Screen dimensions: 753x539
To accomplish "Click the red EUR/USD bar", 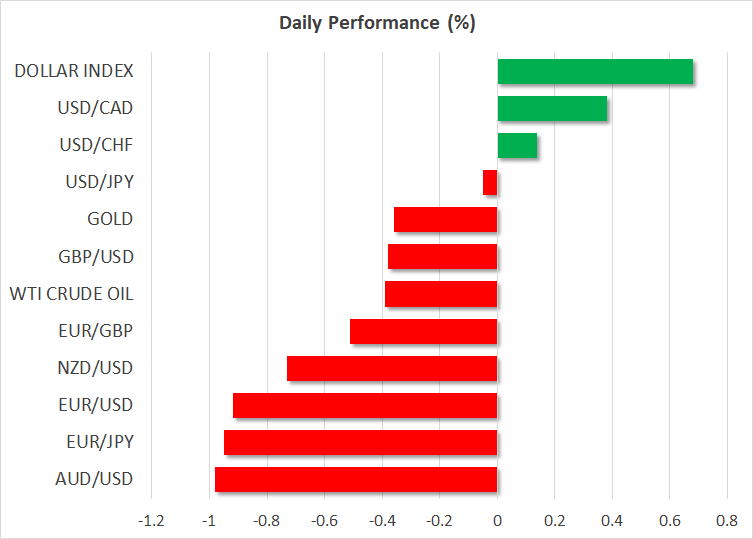I will 365,405.
